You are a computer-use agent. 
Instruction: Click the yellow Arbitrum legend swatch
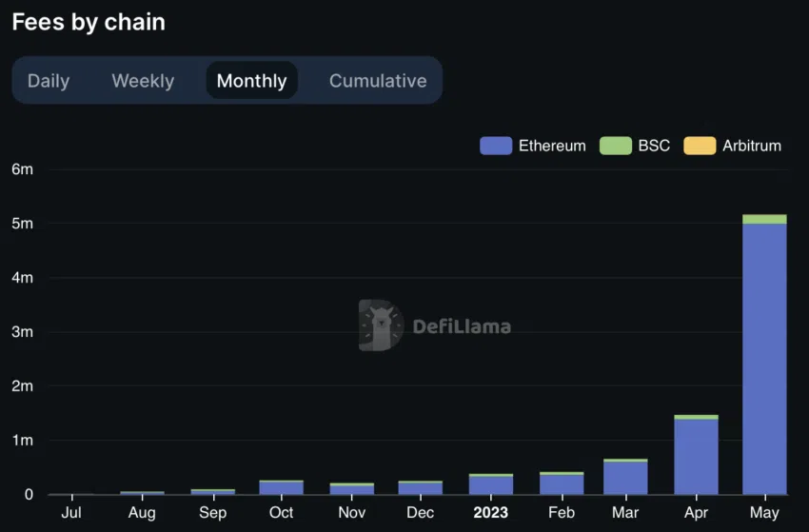click(x=699, y=146)
